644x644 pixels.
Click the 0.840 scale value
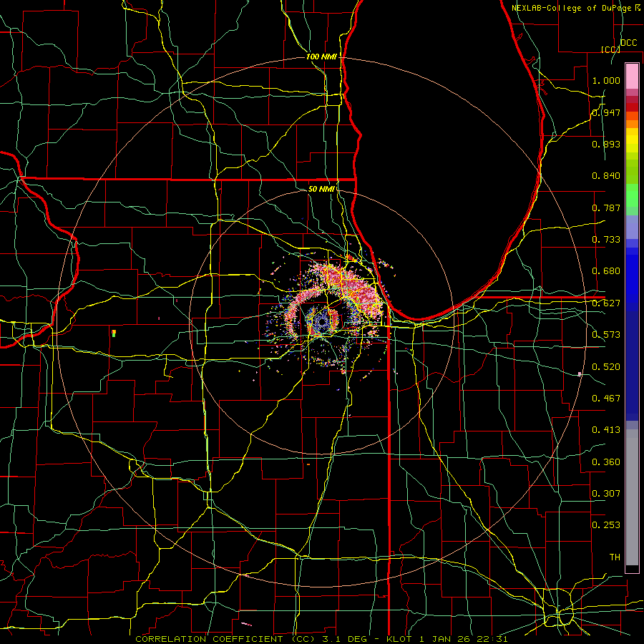click(x=606, y=176)
